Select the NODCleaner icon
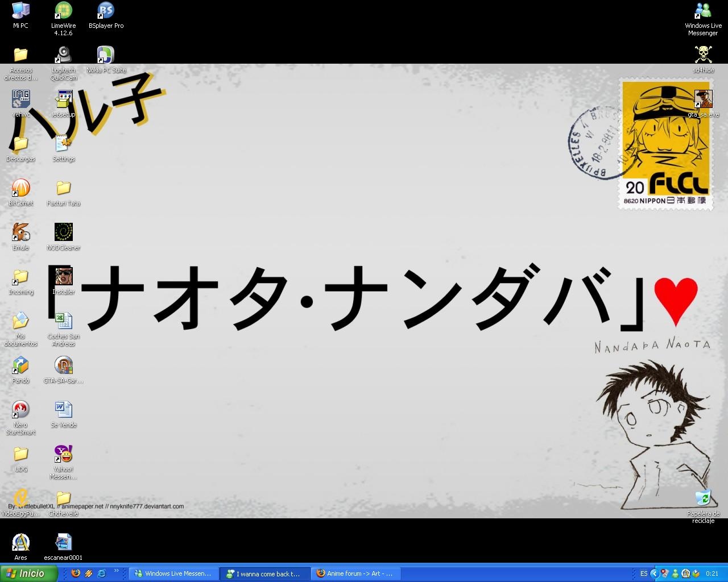 click(x=63, y=237)
